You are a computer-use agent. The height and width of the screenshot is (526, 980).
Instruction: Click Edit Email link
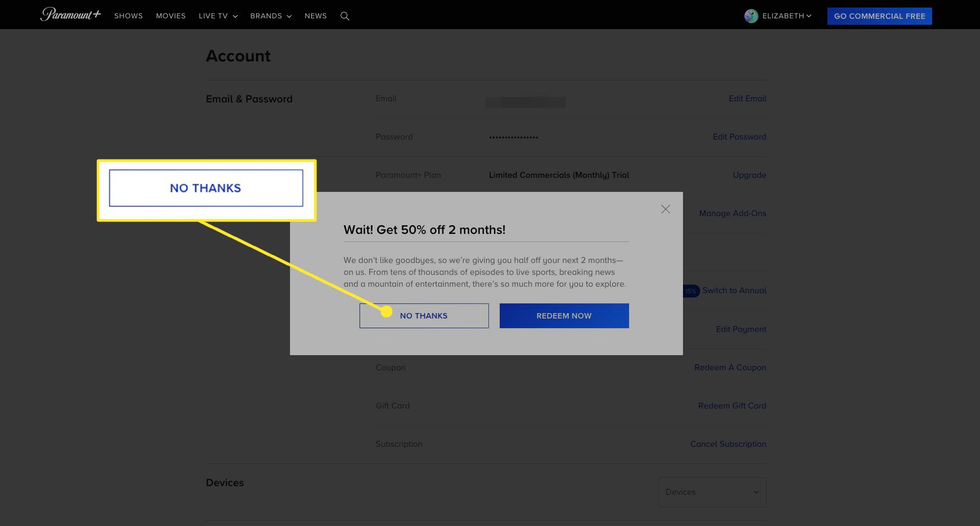[x=747, y=99]
